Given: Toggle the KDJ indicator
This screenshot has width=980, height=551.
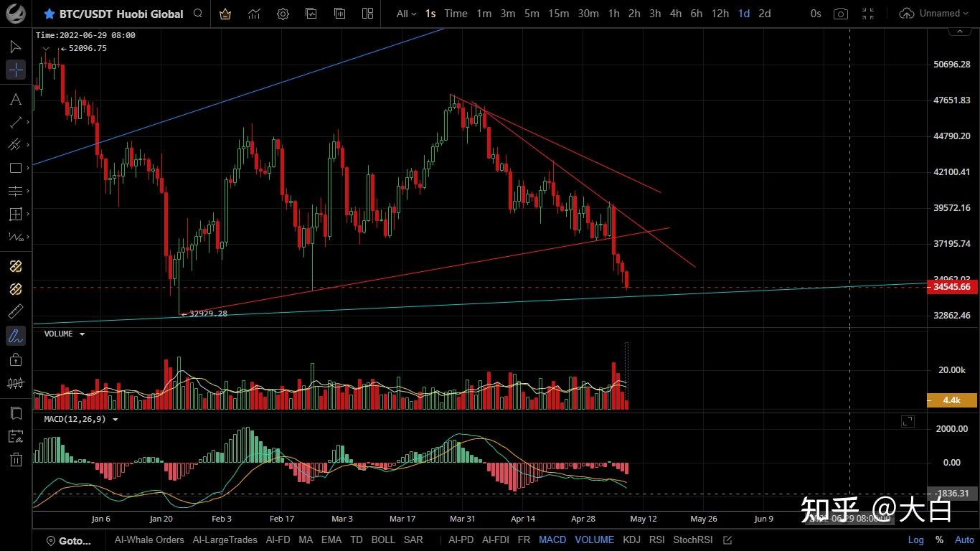Looking at the screenshot, I should 632,540.
